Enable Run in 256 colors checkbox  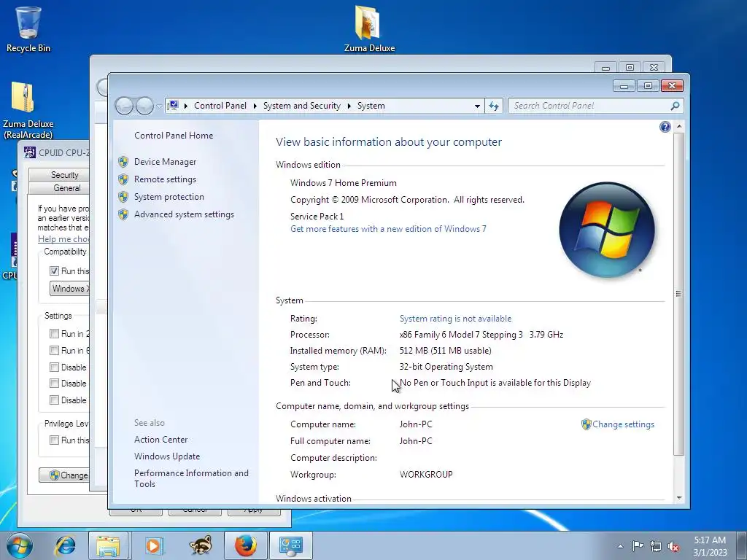[54, 334]
